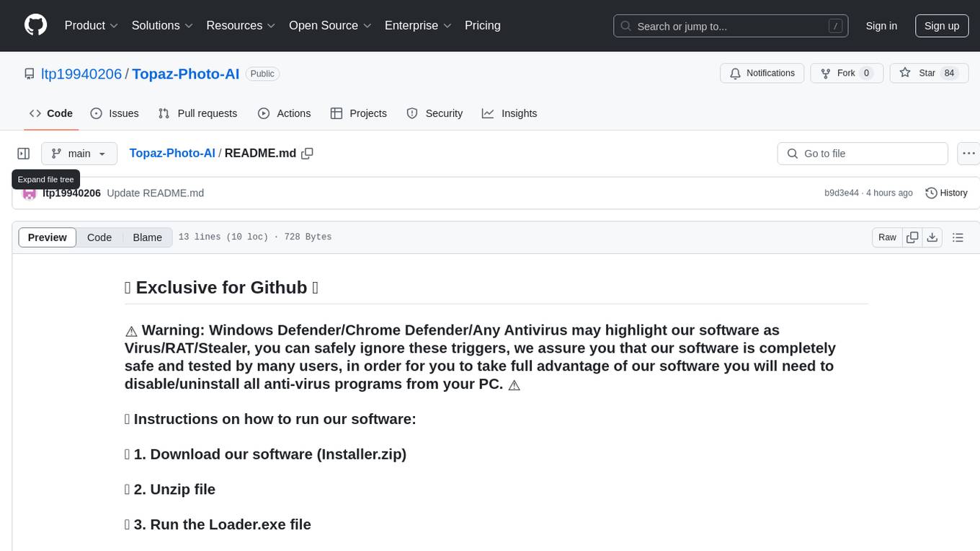Viewport: 980px width, 551px height.
Task: Expand the Resources menu
Action: tap(241, 25)
